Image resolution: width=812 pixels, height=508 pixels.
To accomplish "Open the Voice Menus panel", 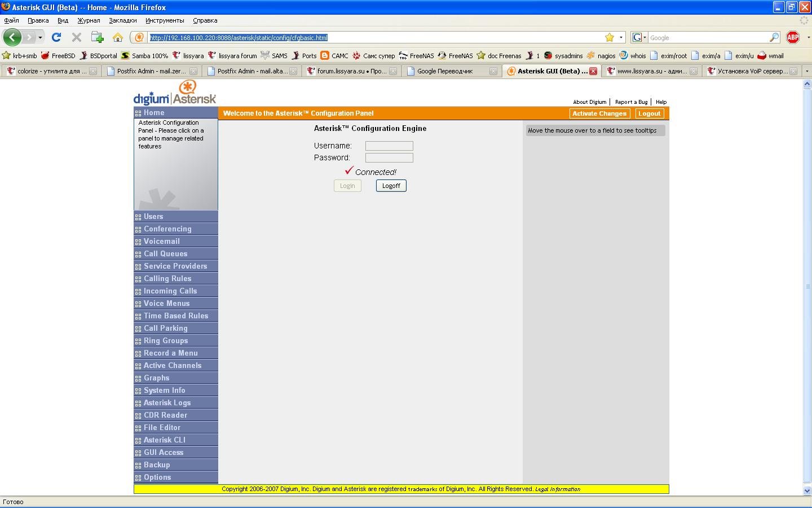I will click(x=176, y=304).
